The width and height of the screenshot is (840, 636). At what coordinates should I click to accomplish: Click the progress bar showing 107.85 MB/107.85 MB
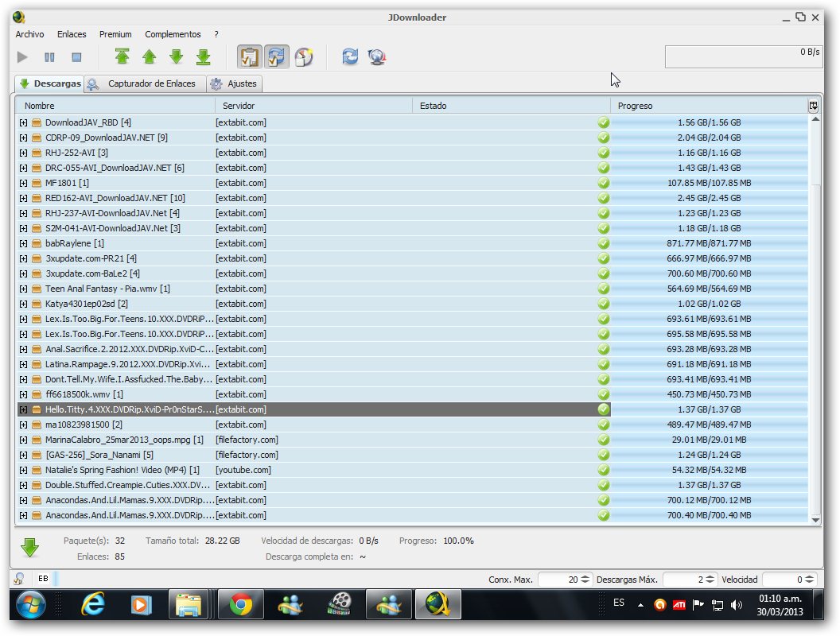pos(709,183)
